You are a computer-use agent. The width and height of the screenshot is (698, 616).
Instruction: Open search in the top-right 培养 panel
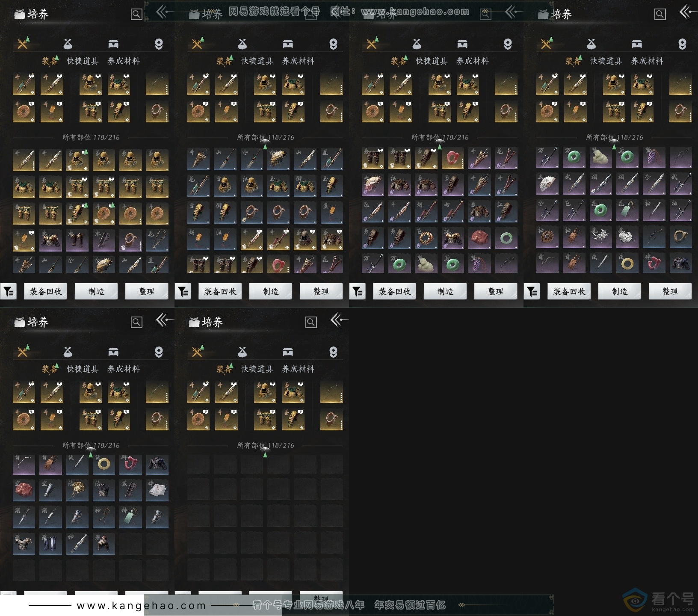click(660, 15)
